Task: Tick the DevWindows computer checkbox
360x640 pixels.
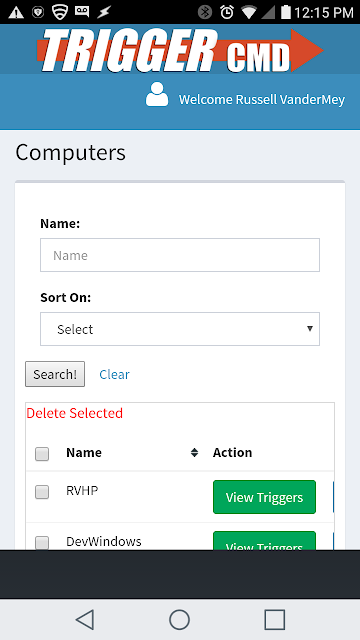Action: coord(42,542)
